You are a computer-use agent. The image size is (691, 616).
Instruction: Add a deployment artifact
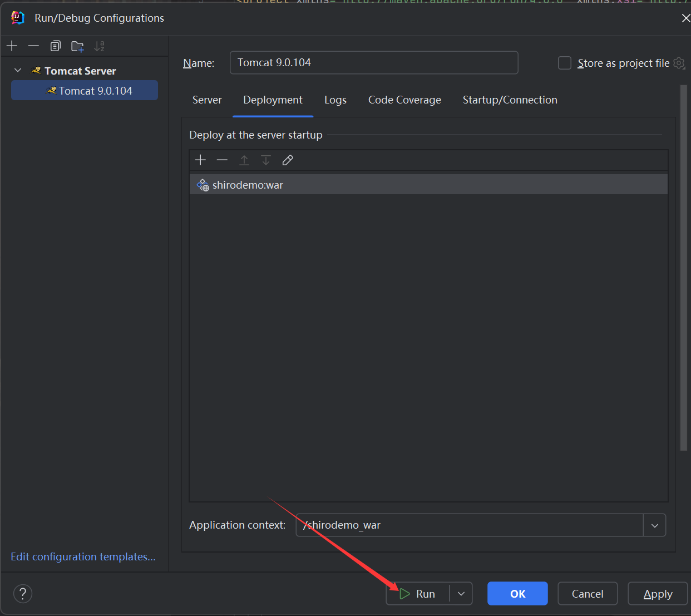pos(200,160)
